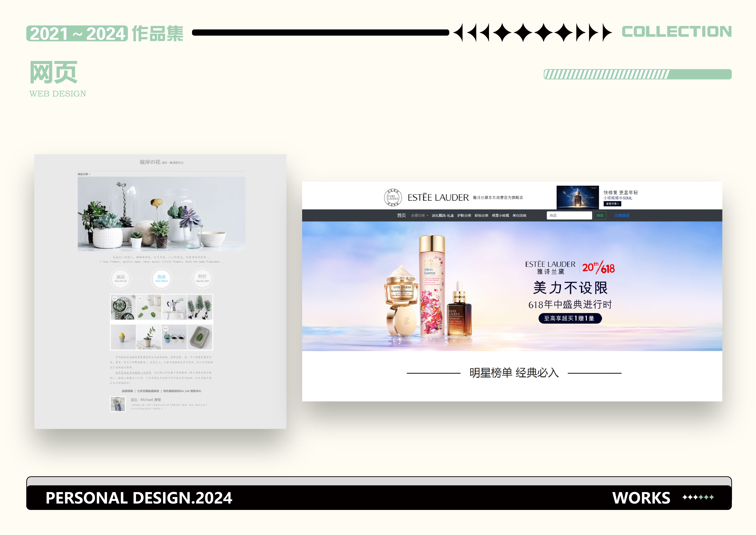Go to 首页 in navigation bar

(x=401, y=215)
